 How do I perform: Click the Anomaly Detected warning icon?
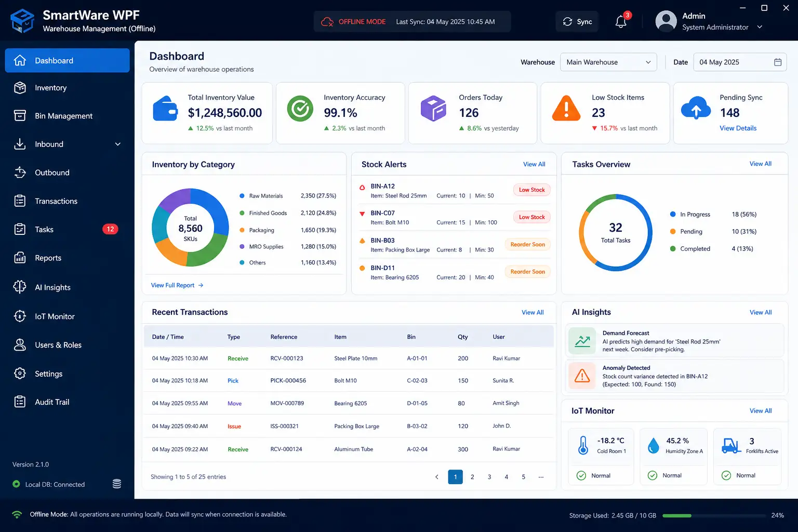click(582, 376)
